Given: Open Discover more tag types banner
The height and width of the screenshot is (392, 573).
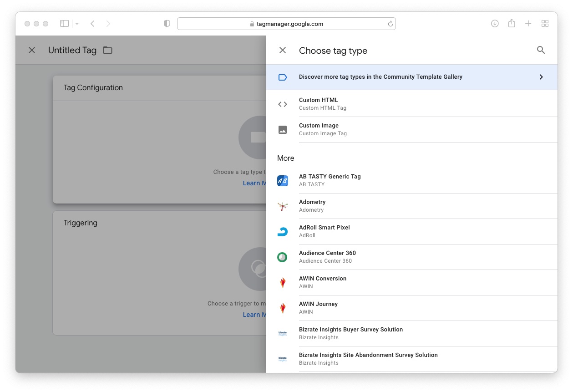Looking at the screenshot, I should click(412, 77).
